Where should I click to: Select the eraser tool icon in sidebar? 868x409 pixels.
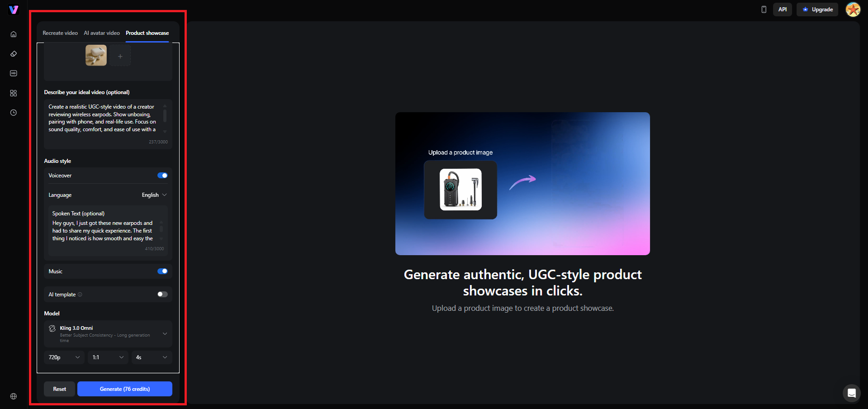(14, 53)
